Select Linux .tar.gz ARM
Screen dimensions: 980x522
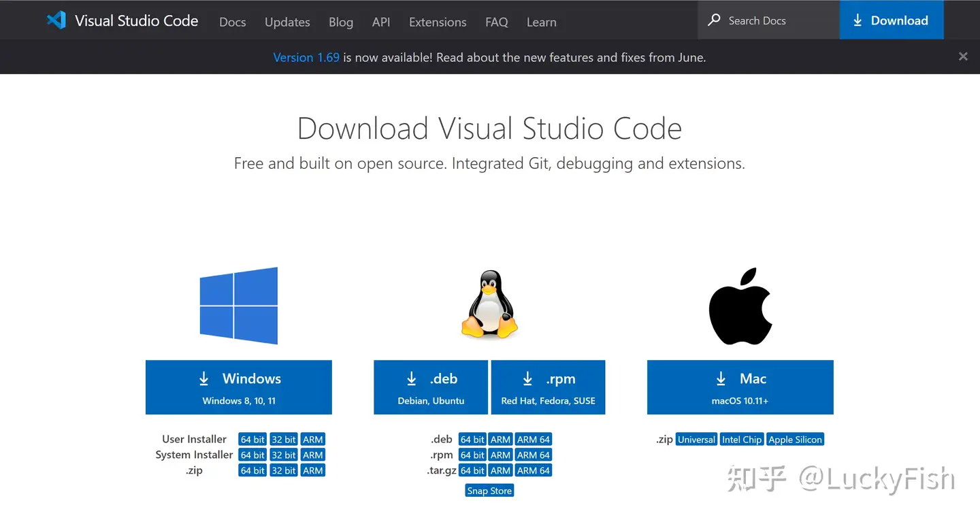click(x=500, y=471)
